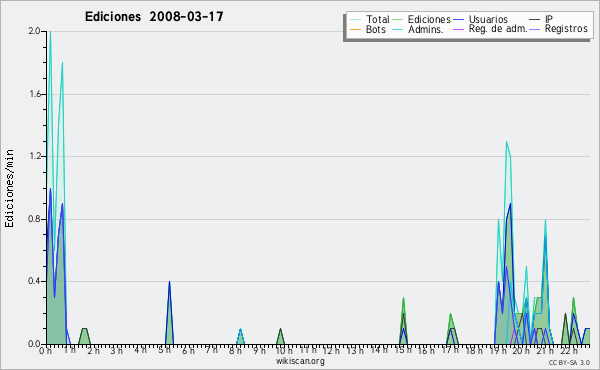600x370 pixels.
Task: Click the tallest Total peak at 2.0
Action: click(50, 32)
